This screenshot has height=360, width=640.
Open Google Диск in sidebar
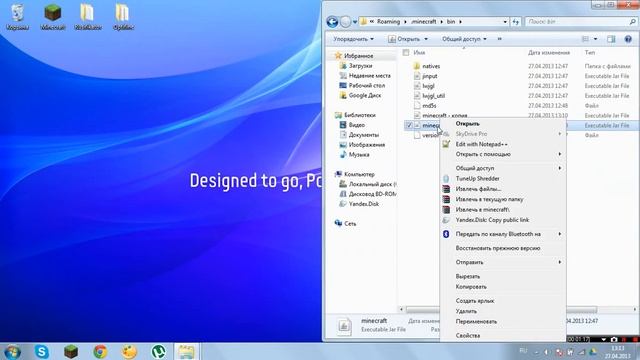click(364, 96)
